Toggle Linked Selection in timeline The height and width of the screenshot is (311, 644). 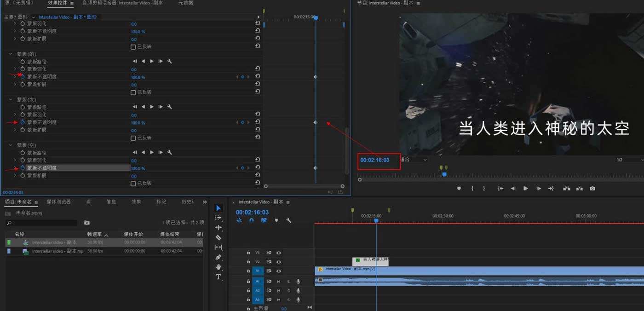264,220
